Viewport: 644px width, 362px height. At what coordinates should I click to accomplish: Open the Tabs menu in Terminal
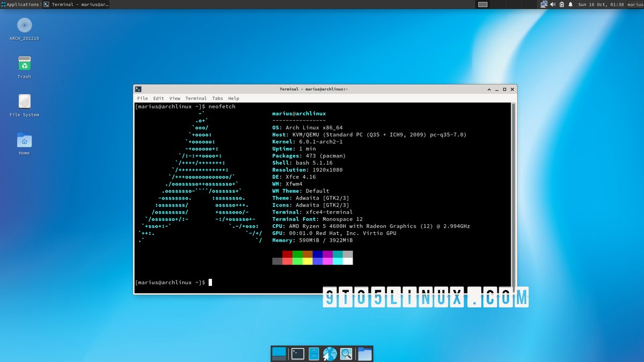point(217,99)
